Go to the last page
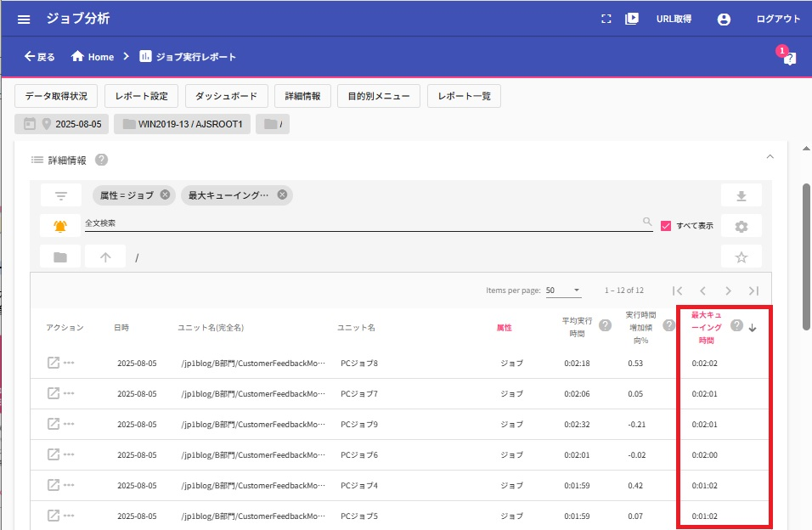The width and height of the screenshot is (812, 530). (753, 290)
